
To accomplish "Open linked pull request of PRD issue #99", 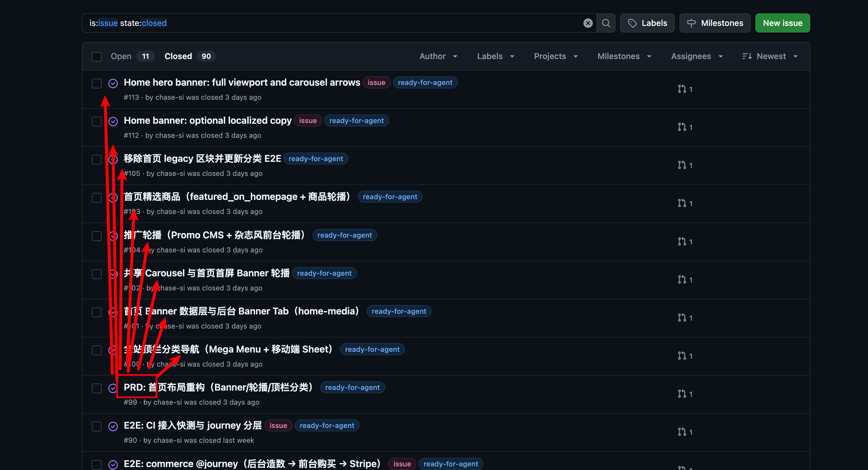I will point(685,394).
